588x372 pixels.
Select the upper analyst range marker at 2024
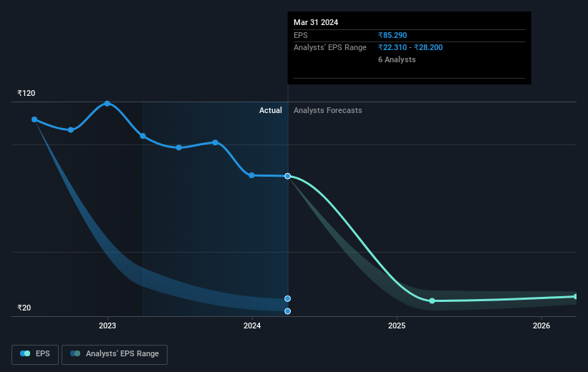tap(288, 298)
